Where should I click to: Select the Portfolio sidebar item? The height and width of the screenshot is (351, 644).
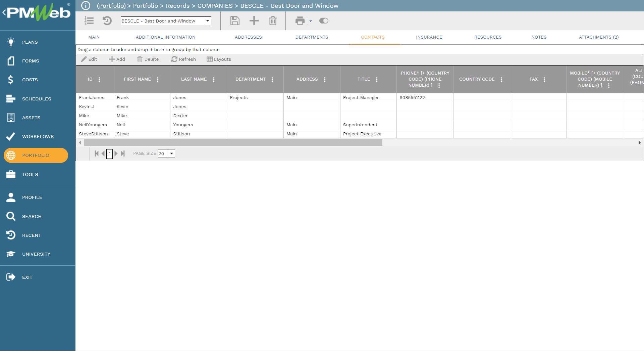tap(36, 155)
